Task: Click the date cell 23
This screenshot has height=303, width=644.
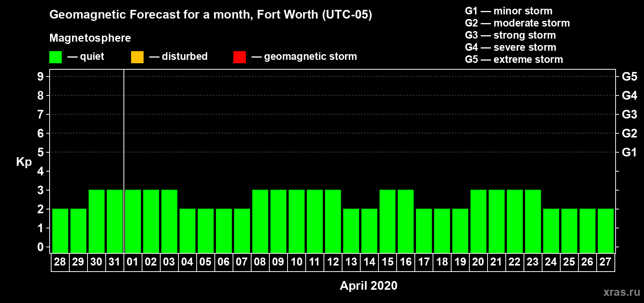Action: [533, 262]
